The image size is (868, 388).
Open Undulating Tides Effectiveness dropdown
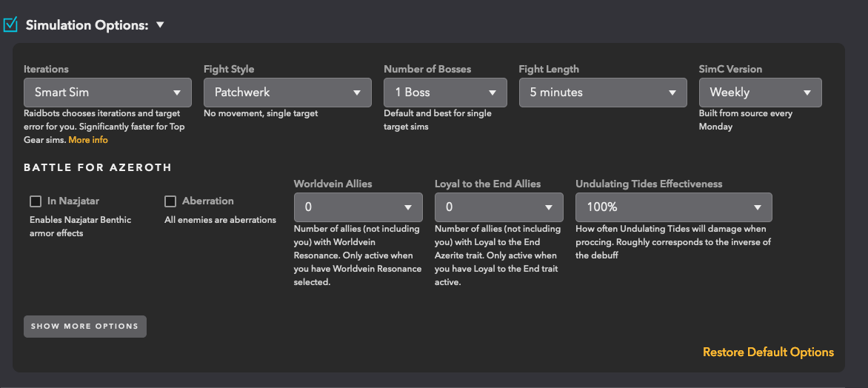coord(673,207)
